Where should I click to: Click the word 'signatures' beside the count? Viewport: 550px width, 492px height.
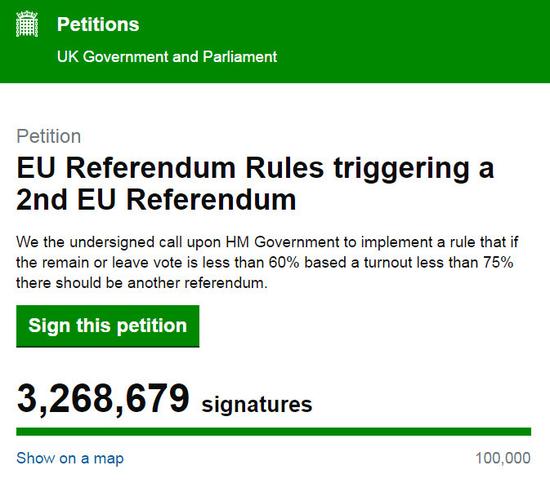tap(257, 405)
